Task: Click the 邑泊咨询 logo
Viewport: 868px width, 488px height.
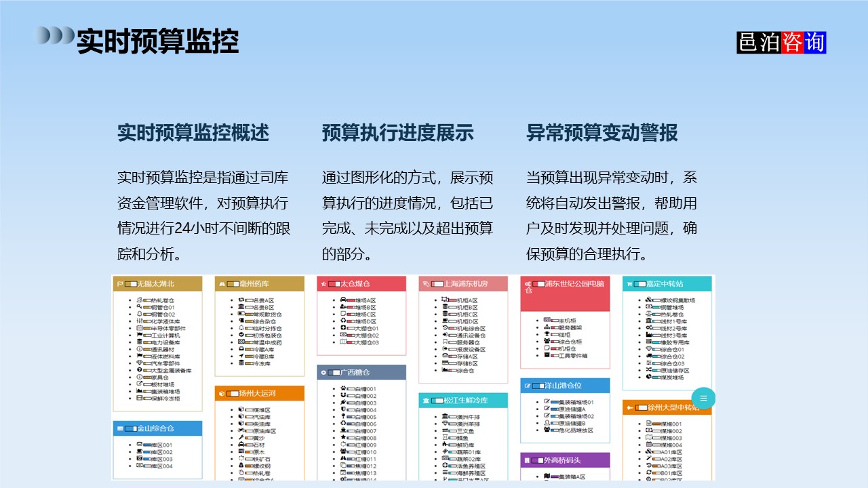Action: click(781, 42)
